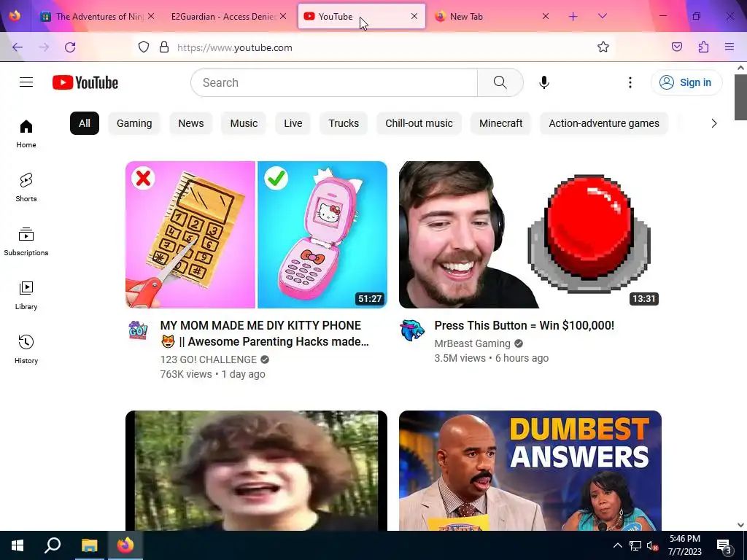
Task: Select the News filter chip
Action: point(191,123)
